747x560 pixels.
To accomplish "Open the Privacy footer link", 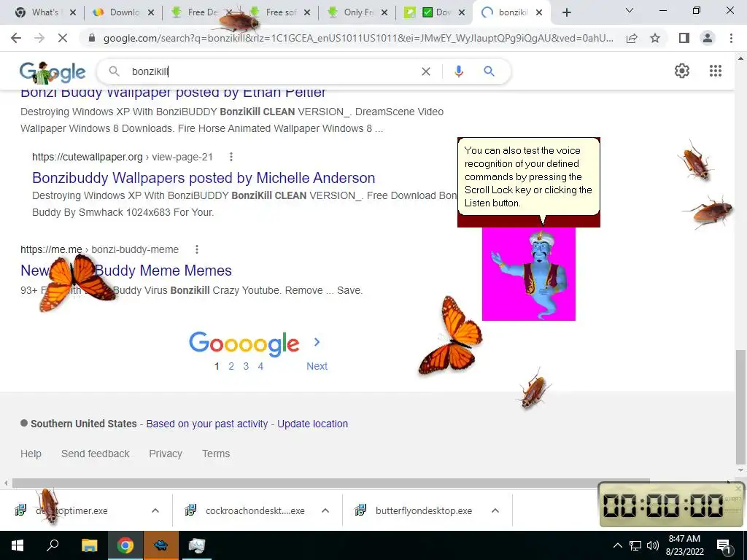I will coord(166,454).
